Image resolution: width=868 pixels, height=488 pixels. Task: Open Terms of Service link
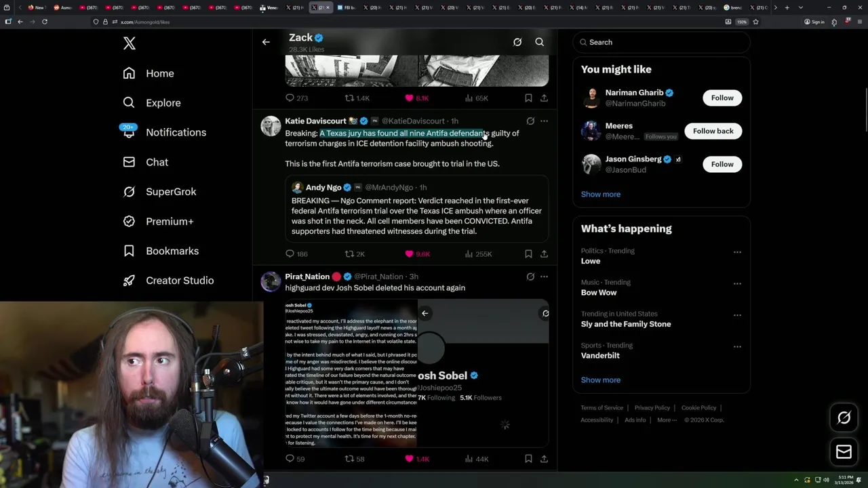click(x=601, y=408)
